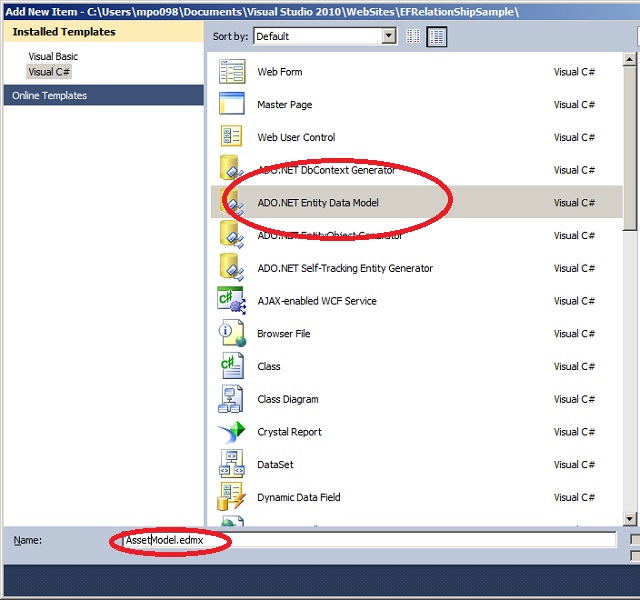This screenshot has height=600, width=640.
Task: Pick the Dynamic Data Field icon
Action: [x=231, y=496]
